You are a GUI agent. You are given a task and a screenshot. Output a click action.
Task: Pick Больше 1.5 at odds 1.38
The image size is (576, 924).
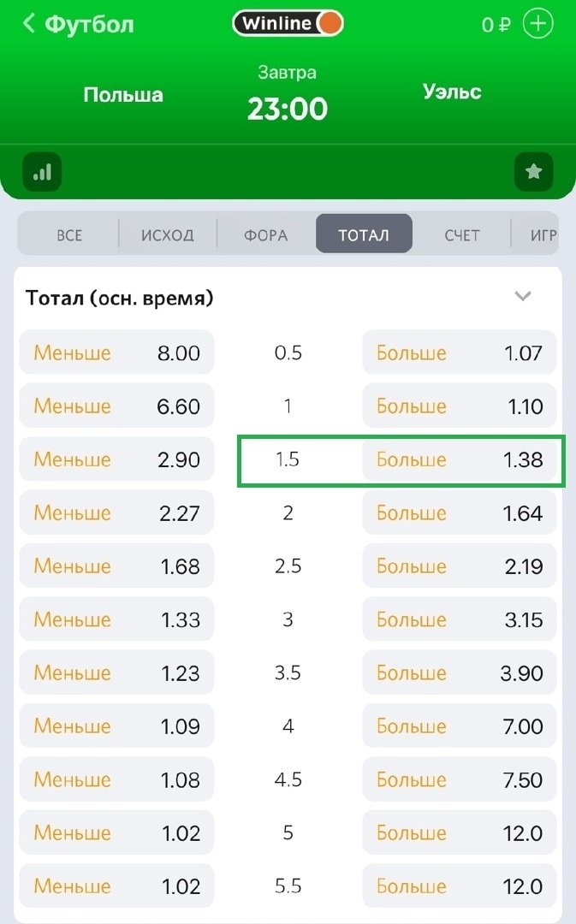point(460,459)
